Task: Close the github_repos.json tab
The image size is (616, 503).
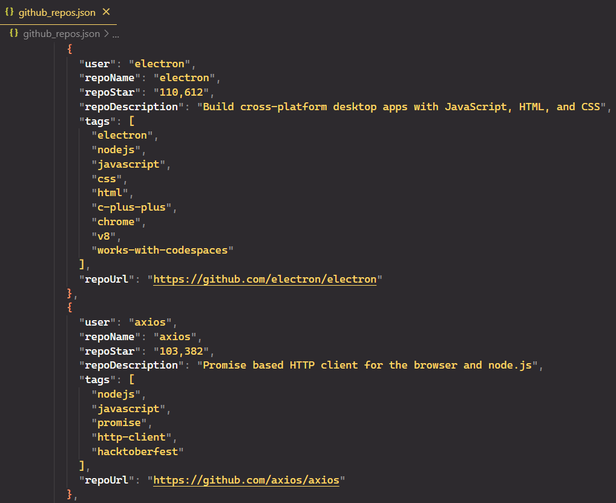Action: [106, 12]
